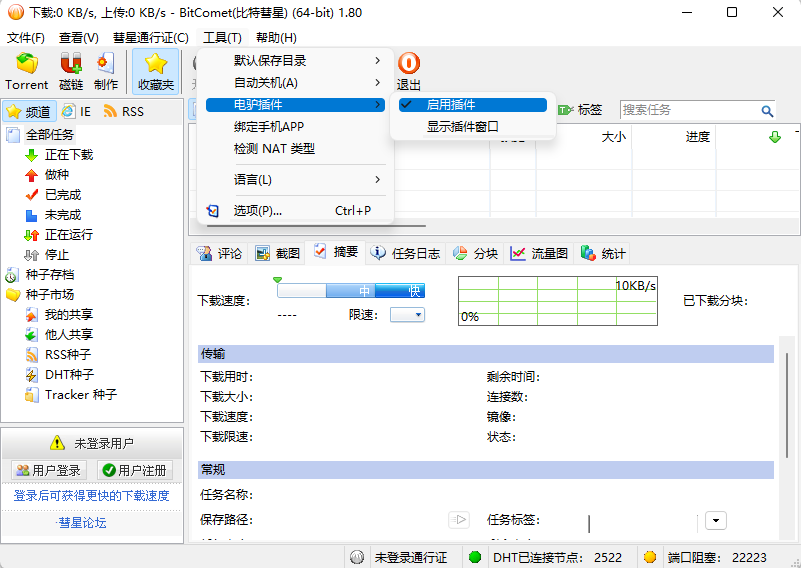Click the 用户登录 button
This screenshot has height=568, width=801.
point(48,470)
